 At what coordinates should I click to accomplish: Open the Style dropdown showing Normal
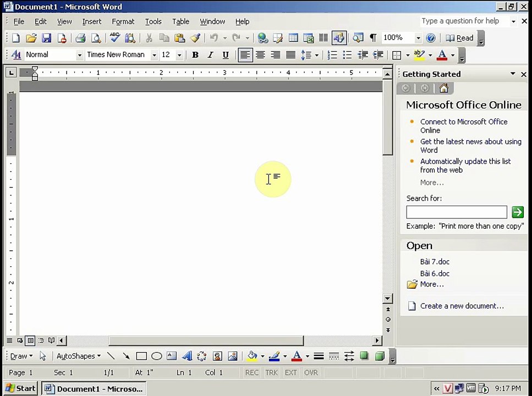[x=79, y=55]
